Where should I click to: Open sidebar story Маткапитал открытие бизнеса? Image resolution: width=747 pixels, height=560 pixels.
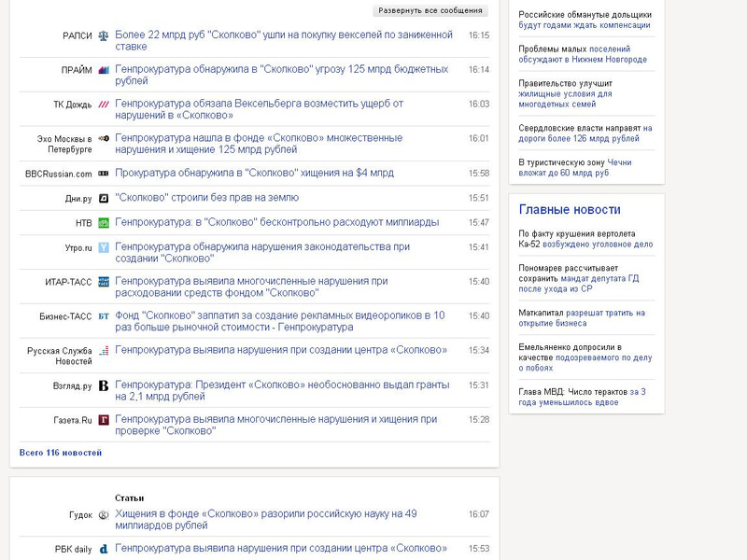(x=582, y=318)
